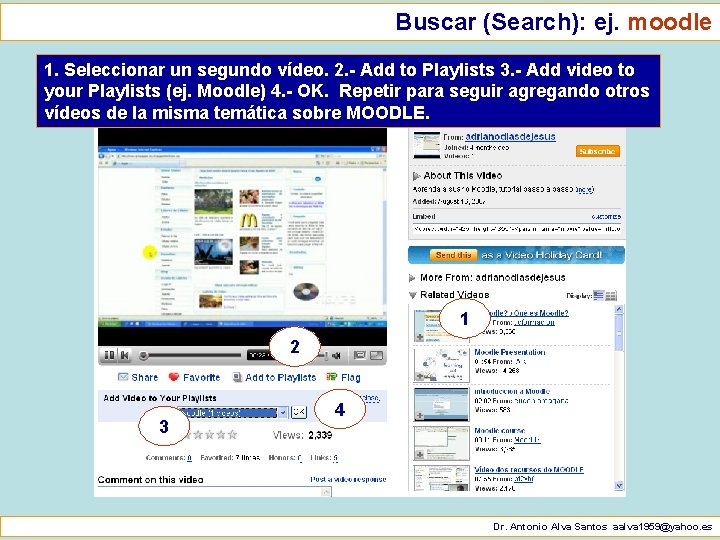Click Moodle course video thumbnail
The image size is (720, 540).
point(441,444)
